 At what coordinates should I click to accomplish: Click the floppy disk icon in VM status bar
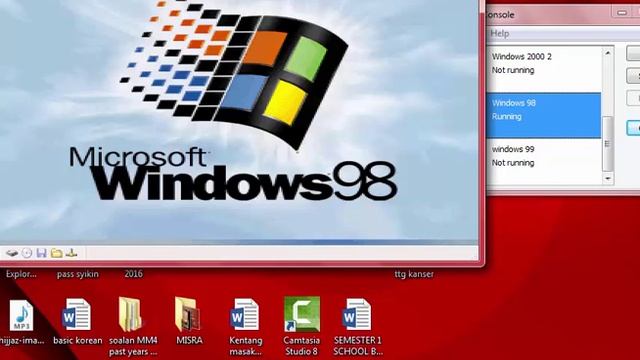pos(41,253)
